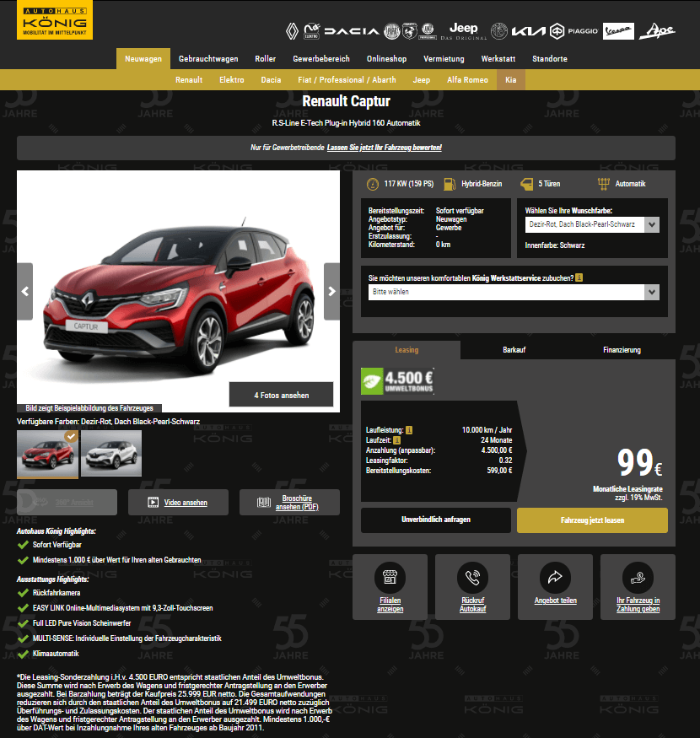This screenshot has height=738, width=700.
Task: Open the Dacia brand logo
Action: pyautogui.click(x=352, y=31)
